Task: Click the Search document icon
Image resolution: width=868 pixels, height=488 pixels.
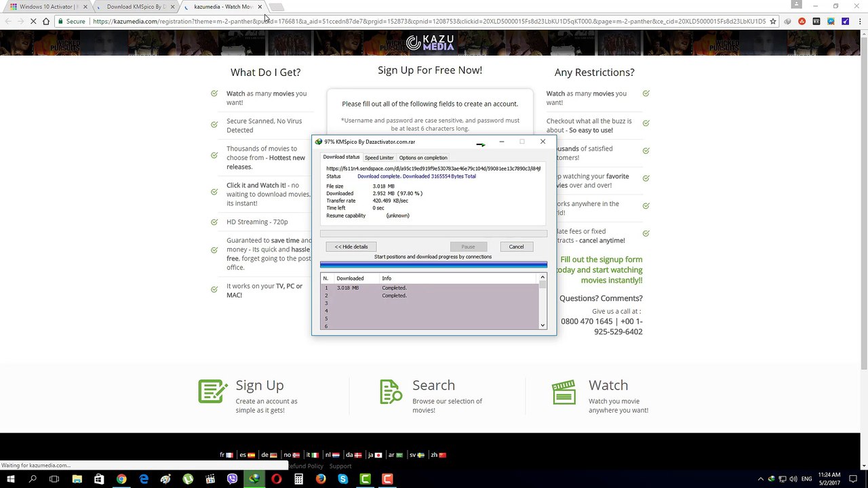Action: 391,392
